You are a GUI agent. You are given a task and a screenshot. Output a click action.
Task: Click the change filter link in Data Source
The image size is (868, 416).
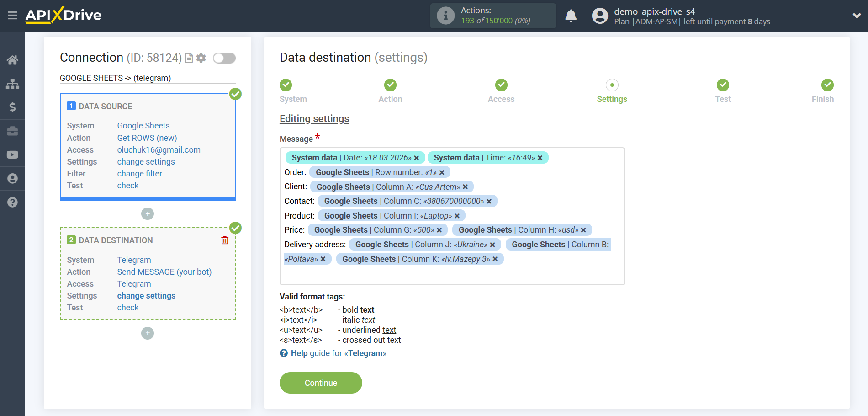139,174
